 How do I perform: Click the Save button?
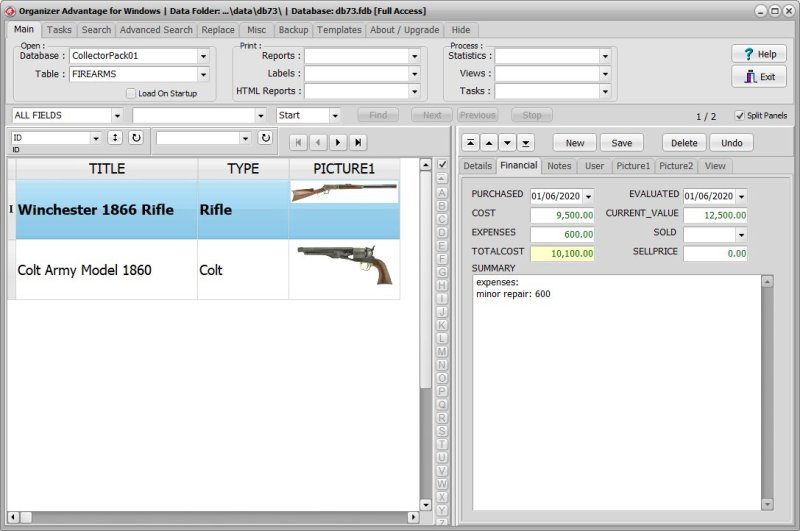click(x=621, y=143)
